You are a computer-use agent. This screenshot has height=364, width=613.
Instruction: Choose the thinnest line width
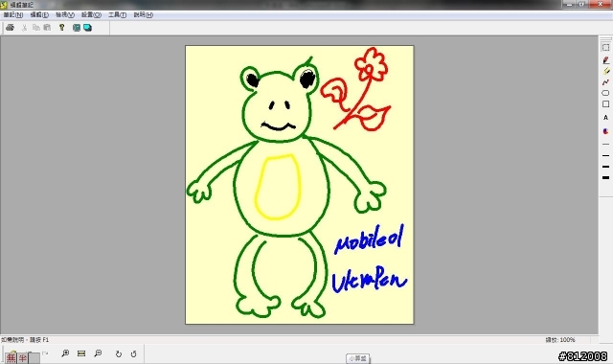[605, 145]
